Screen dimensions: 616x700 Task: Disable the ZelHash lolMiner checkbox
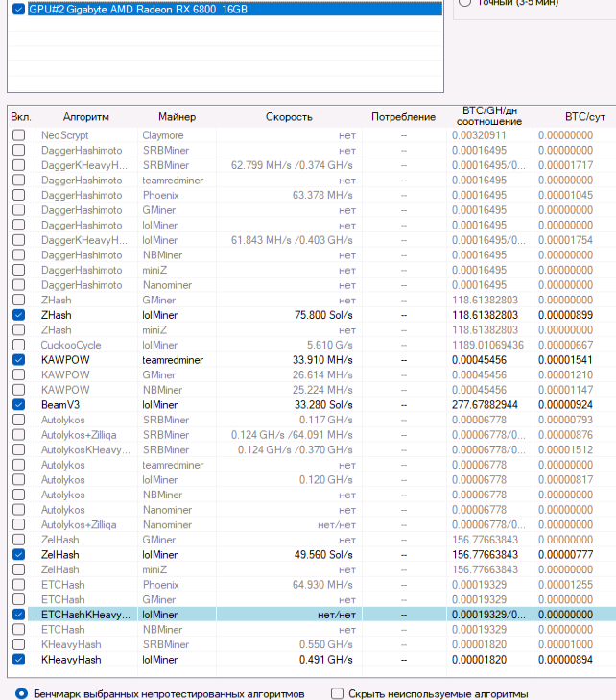coord(19,554)
